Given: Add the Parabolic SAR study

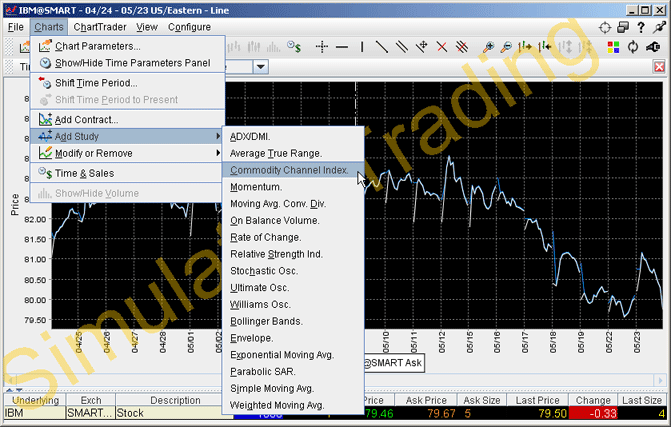Looking at the screenshot, I should [293, 371].
